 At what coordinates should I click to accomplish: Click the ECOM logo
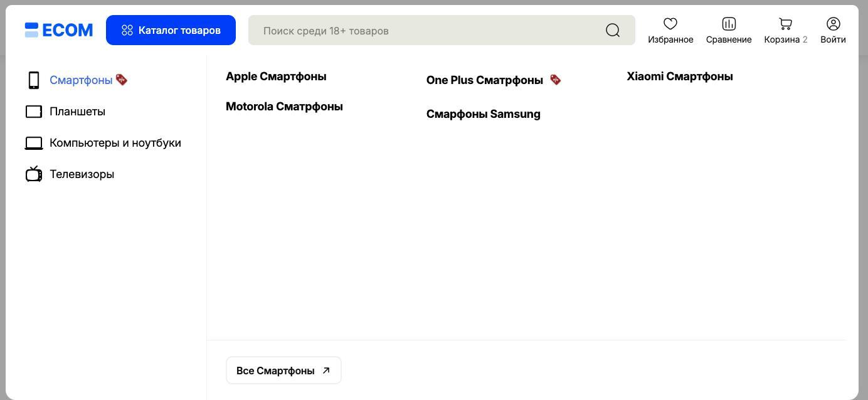click(59, 30)
